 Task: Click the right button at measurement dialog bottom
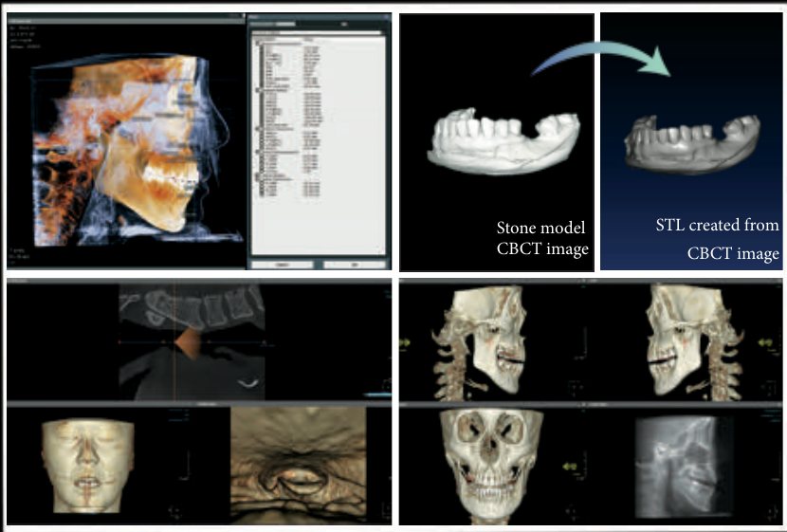[x=355, y=265]
